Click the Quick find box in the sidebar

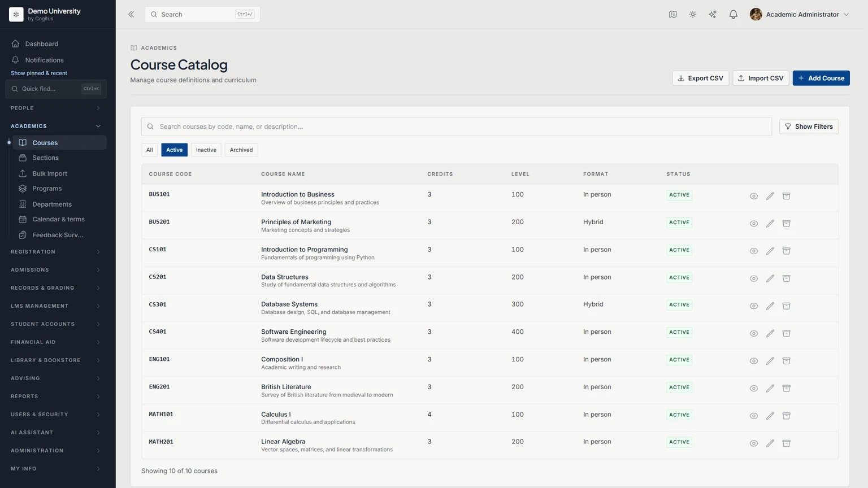click(56, 89)
